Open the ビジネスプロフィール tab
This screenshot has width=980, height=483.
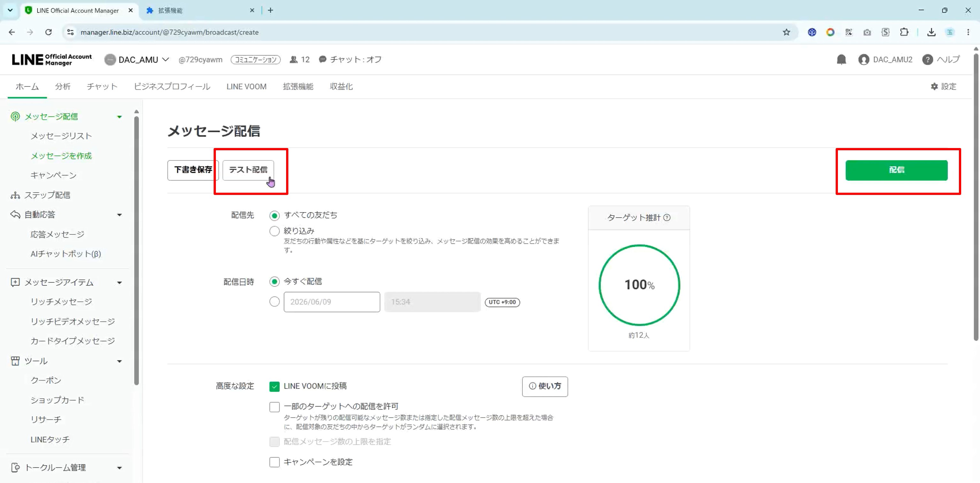[x=172, y=87]
